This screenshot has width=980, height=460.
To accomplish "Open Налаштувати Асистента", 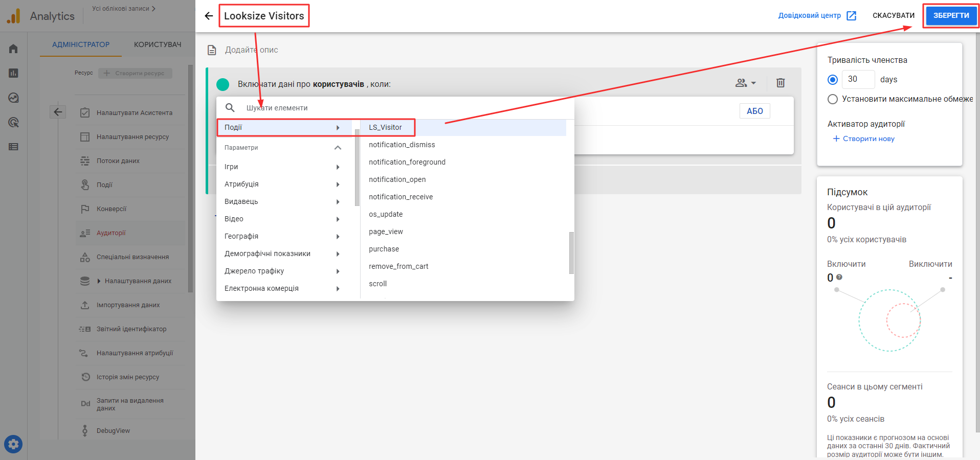I will [135, 113].
